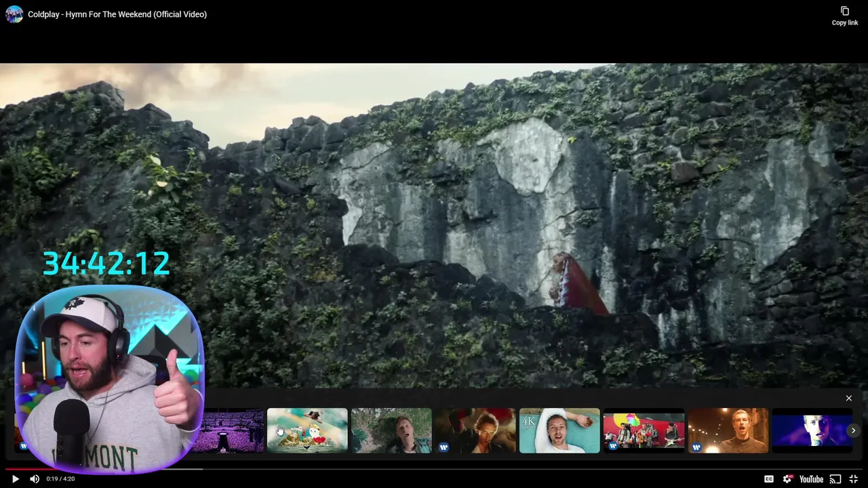The width and height of the screenshot is (868, 488).
Task: Mute the video volume
Action: [x=34, y=479]
